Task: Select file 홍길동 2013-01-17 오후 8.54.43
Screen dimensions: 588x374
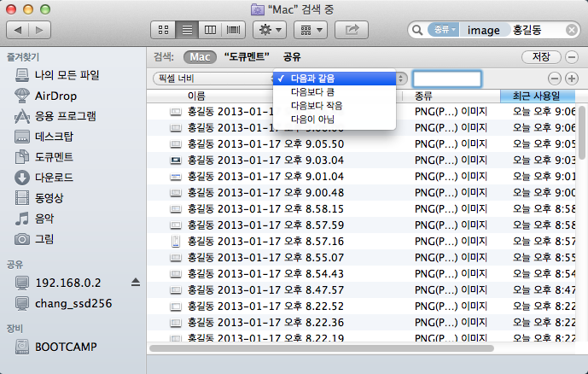Action: click(265, 274)
